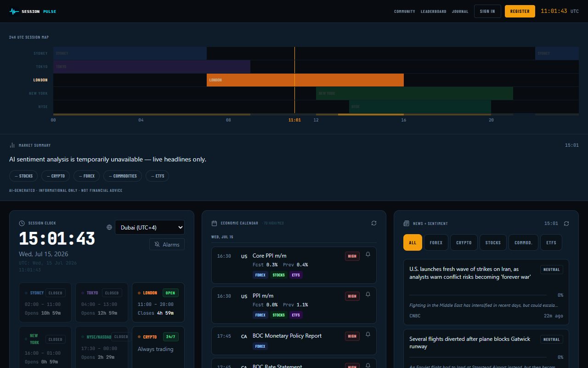
Task: Click the Commodities sentiment chip
Action: [123, 176]
